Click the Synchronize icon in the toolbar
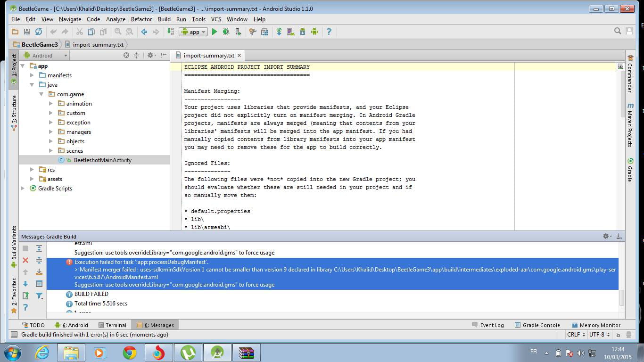This screenshot has height=362, width=644. (39, 32)
